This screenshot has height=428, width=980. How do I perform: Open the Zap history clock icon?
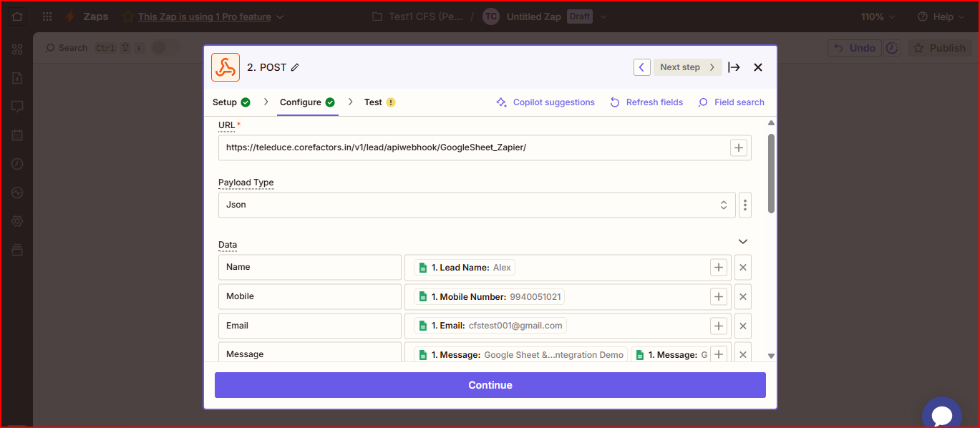[x=17, y=164]
